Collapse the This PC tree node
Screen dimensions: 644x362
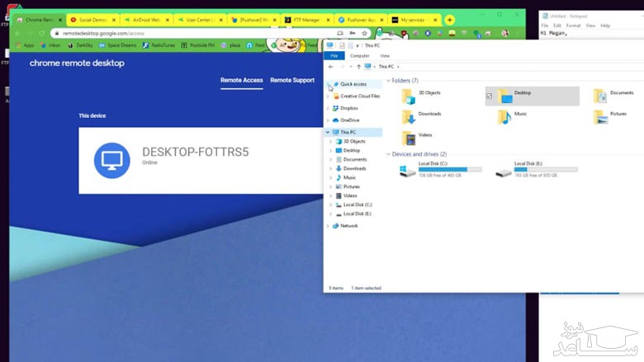coord(328,132)
